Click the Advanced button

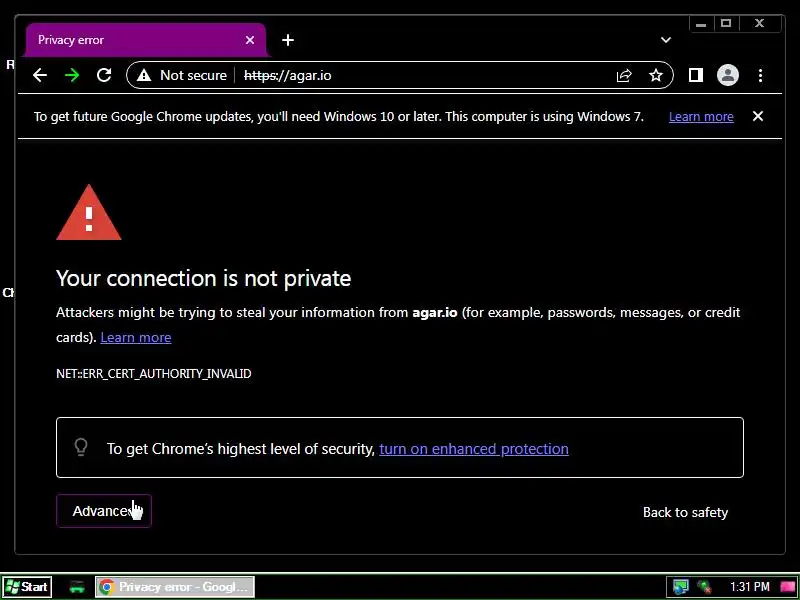(x=104, y=511)
